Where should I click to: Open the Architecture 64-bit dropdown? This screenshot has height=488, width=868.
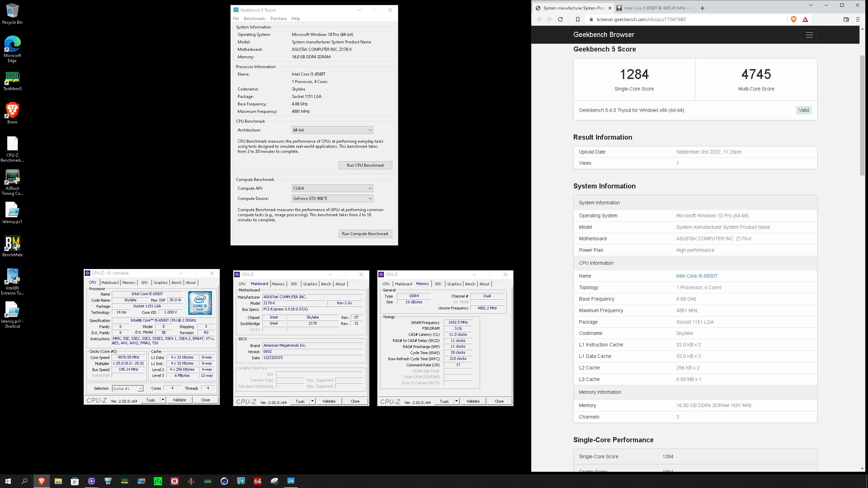332,130
